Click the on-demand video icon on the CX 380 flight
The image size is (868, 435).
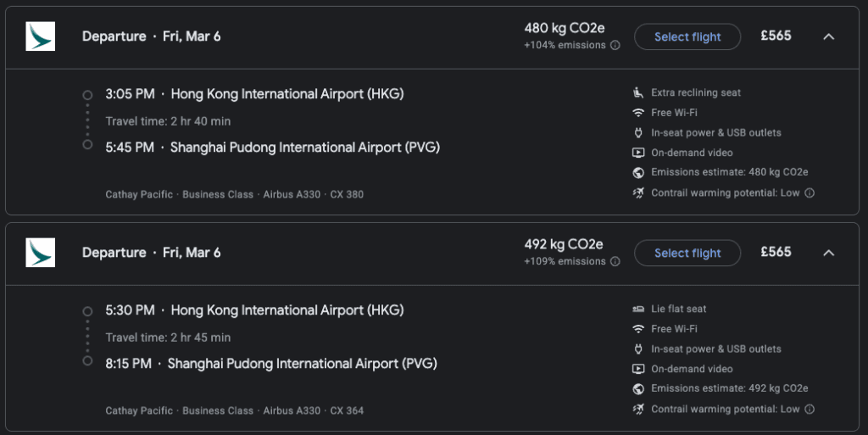click(x=638, y=153)
